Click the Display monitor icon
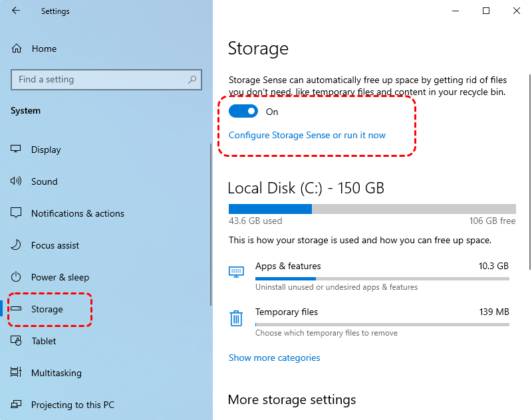Viewport: 532px width, 420px height. (17, 150)
